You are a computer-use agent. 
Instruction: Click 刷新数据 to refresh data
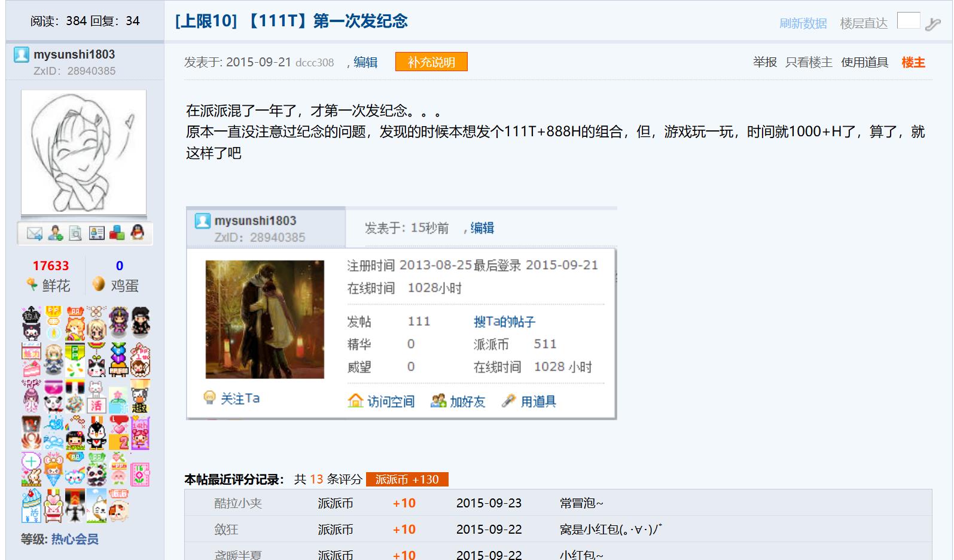[x=803, y=23]
